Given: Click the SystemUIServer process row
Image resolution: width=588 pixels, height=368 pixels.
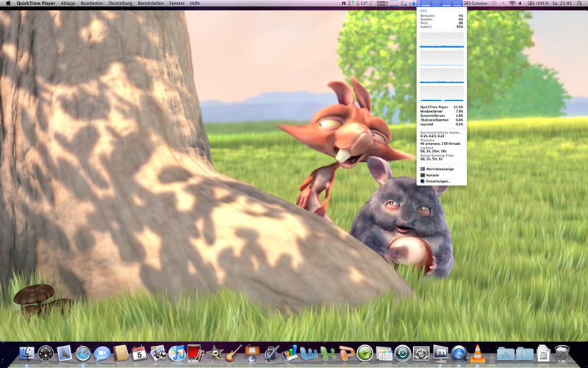Looking at the screenshot, I should click(x=442, y=116).
